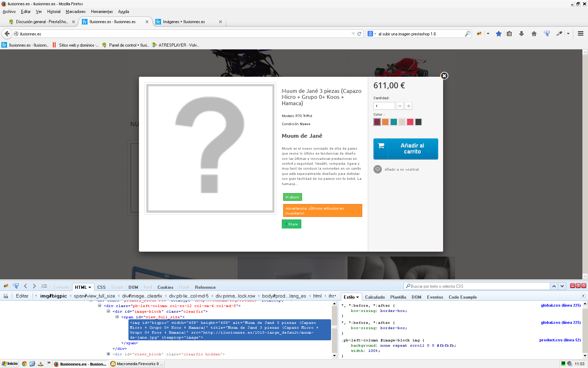Activate Firebug element inspector icon in panel
This screenshot has height=368, width=588.
[16, 286]
